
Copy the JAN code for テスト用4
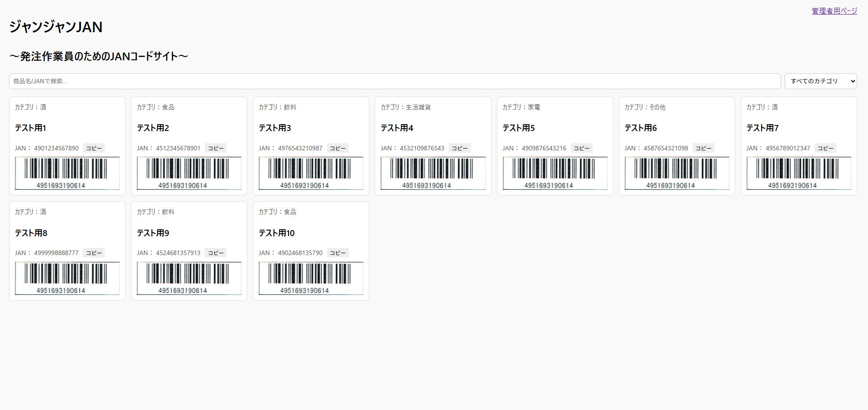tap(459, 148)
